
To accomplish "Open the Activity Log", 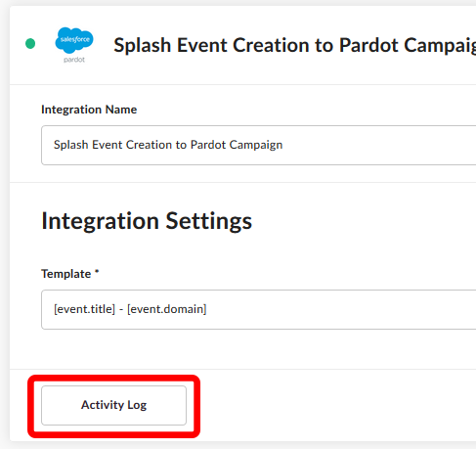I will pyautogui.click(x=113, y=405).
